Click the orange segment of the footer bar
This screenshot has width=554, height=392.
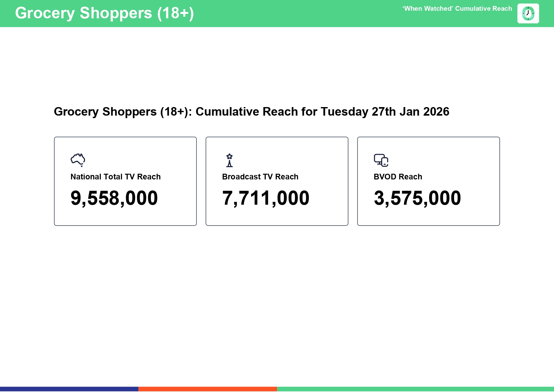coord(208,389)
